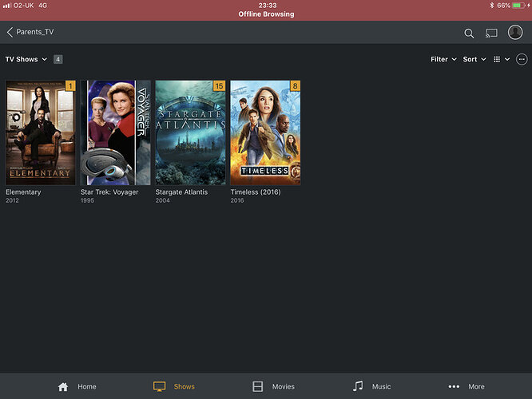The height and width of the screenshot is (399, 532).
Task: Open the Stargate Atlantis poster
Action: coord(190,132)
